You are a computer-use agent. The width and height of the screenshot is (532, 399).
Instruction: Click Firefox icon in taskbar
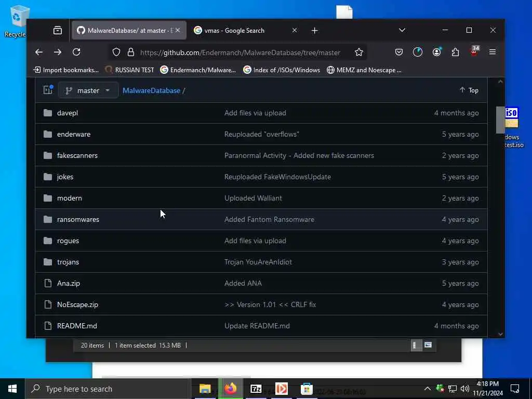point(231,389)
